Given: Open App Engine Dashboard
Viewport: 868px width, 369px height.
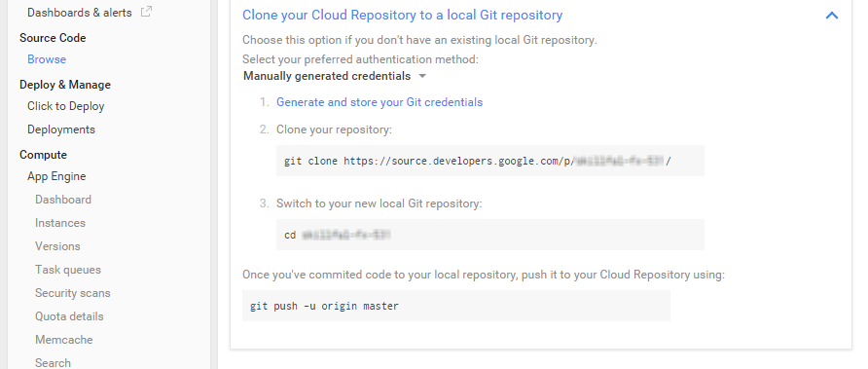Looking at the screenshot, I should pyautogui.click(x=63, y=200).
